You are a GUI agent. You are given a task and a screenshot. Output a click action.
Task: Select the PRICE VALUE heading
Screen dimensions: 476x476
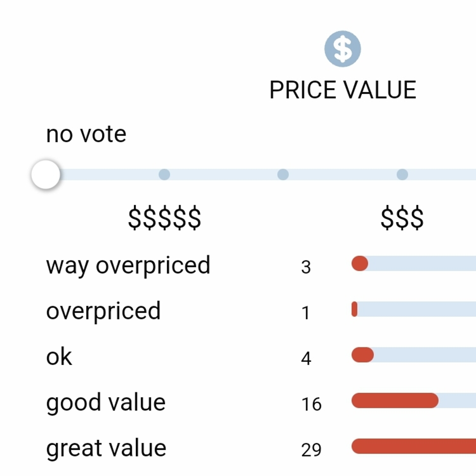point(343,90)
